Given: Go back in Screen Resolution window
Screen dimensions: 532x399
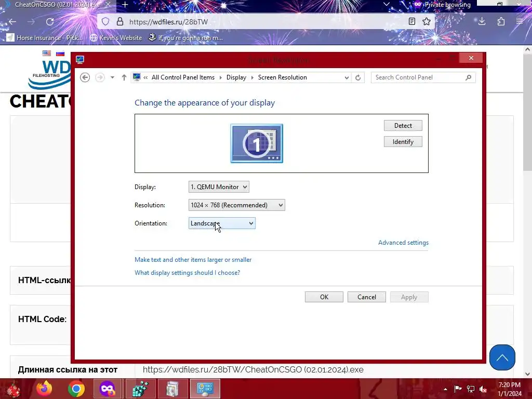Looking at the screenshot, I should 85,77.
